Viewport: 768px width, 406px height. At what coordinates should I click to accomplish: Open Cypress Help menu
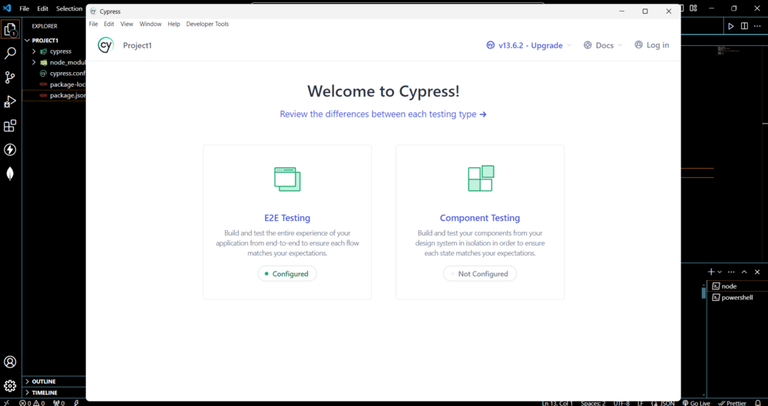[174, 24]
